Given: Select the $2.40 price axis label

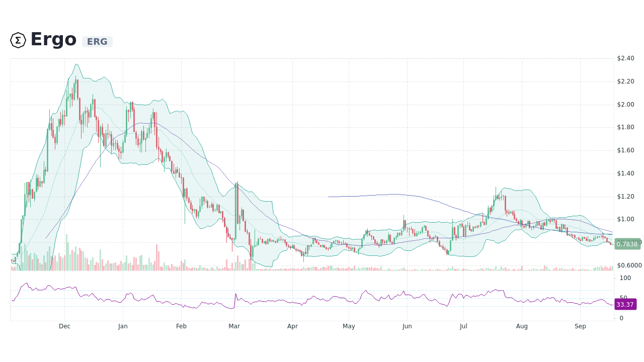Looking at the screenshot, I should [x=625, y=58].
